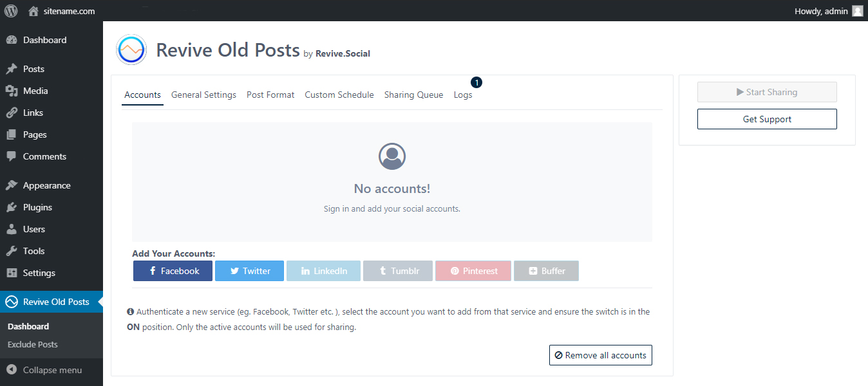The height and width of the screenshot is (386, 868).
Task: Click the home icon beside sitename.com
Action: coord(33,11)
